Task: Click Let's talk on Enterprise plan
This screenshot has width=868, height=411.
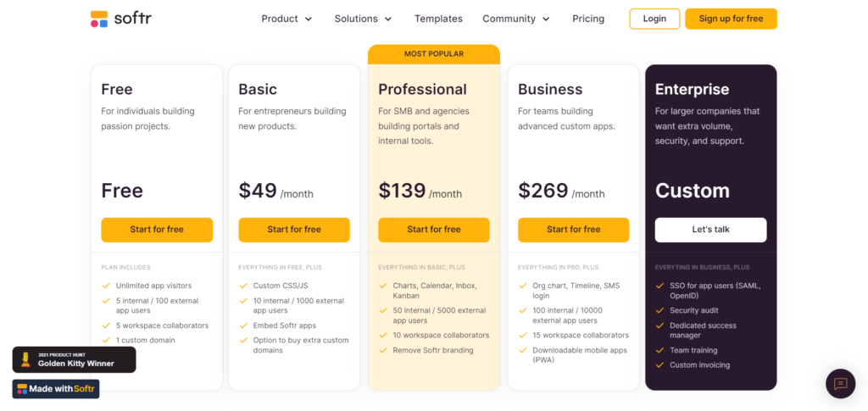Action: click(x=710, y=230)
